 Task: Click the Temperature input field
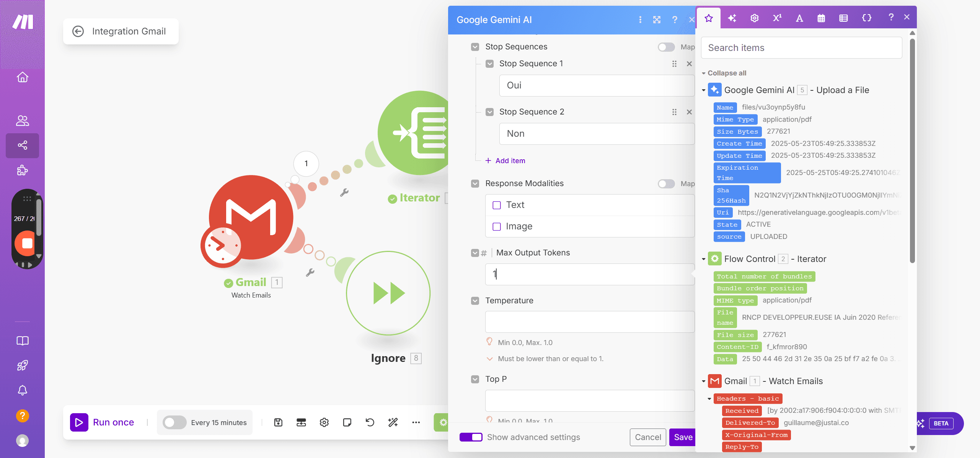(590, 322)
